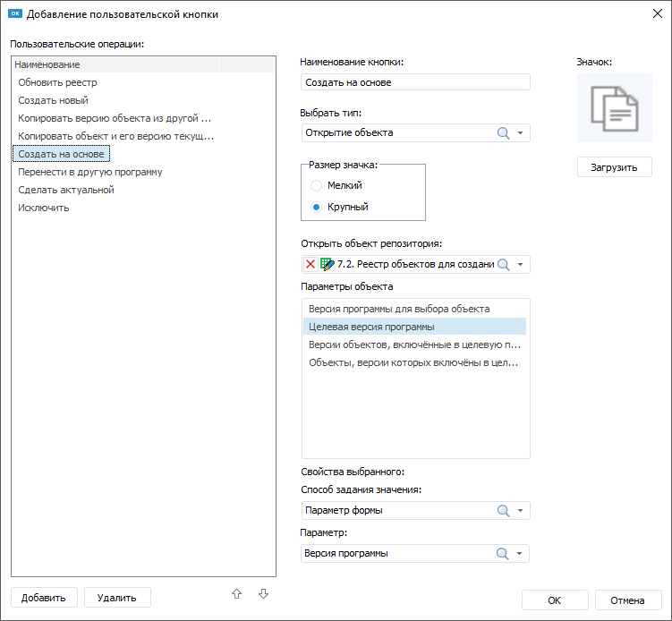Viewport: 672px width, 621px height.
Task: Click the Добавить button
Action: point(44,597)
